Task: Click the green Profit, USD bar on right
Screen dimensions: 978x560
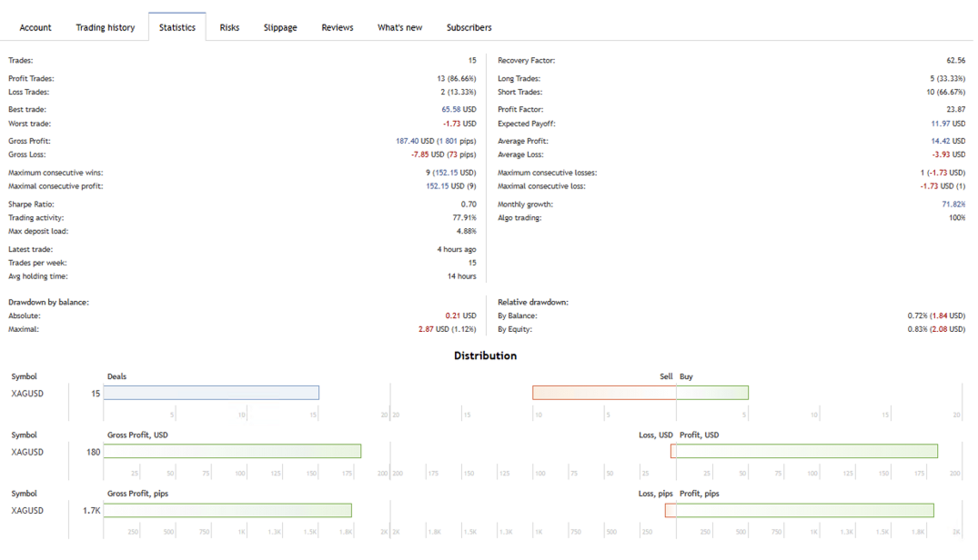Action: pyautogui.click(x=807, y=452)
